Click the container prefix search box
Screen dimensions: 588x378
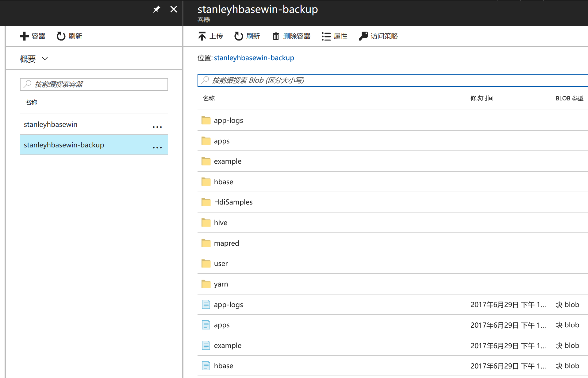point(94,84)
